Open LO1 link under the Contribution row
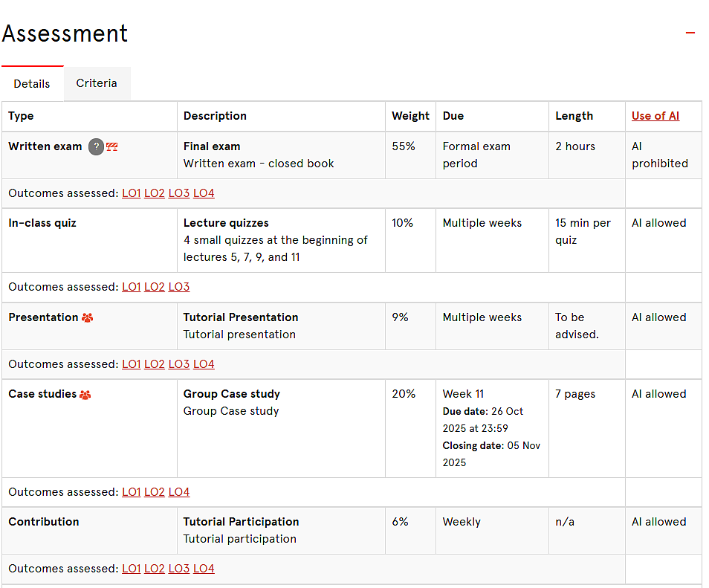709x588 pixels. pos(131,569)
